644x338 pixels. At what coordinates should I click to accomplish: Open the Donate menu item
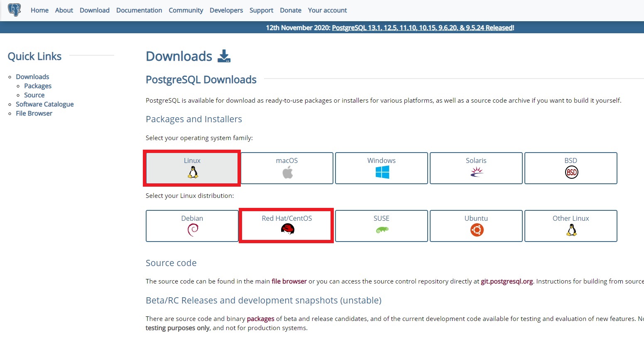coord(291,10)
